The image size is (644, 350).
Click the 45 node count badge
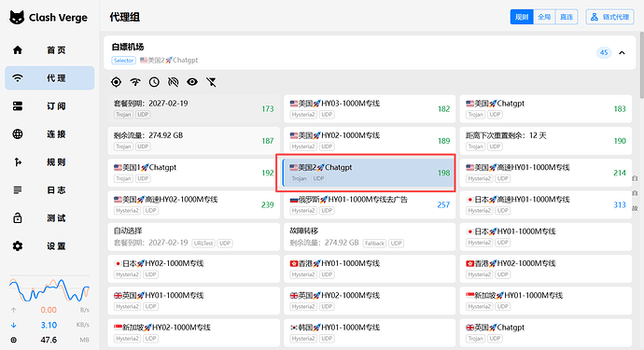pos(603,52)
